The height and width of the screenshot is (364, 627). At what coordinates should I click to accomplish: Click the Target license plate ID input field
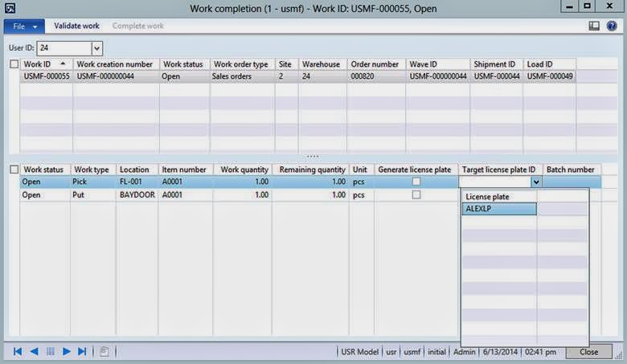pyautogui.click(x=495, y=182)
